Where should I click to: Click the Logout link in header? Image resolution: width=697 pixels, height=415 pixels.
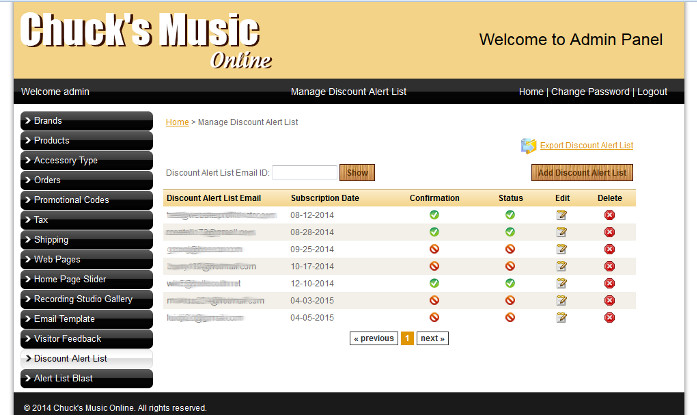[x=652, y=92]
